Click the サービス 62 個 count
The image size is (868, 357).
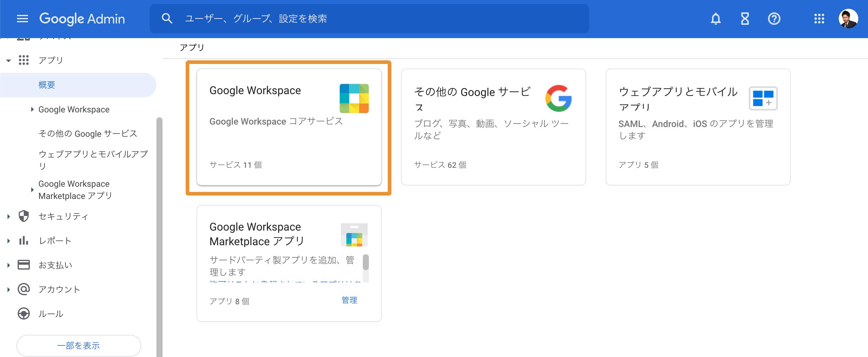tap(440, 165)
